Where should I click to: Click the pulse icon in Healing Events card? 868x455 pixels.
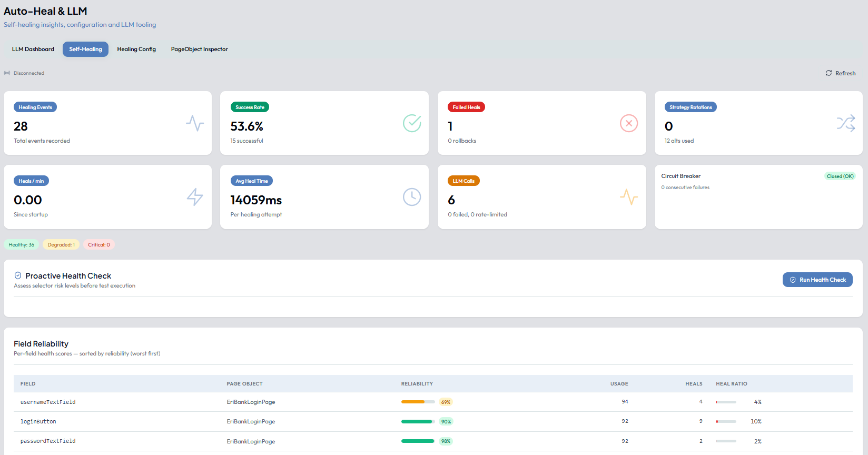tap(195, 123)
